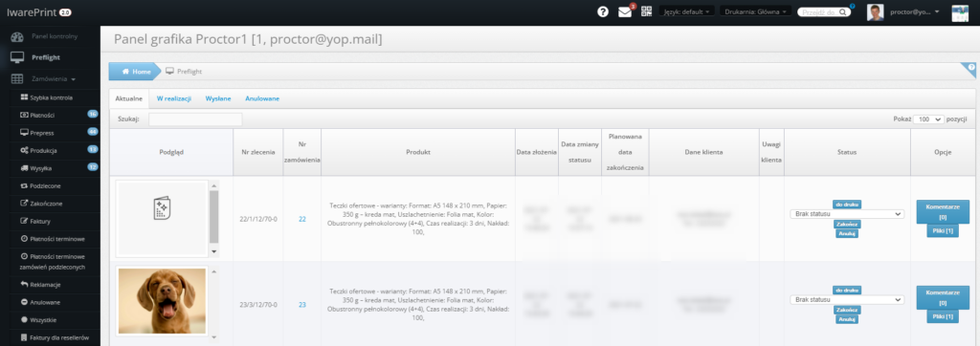Click the Produkcja gears icon
This screenshot has width=980, height=346.
[24, 150]
